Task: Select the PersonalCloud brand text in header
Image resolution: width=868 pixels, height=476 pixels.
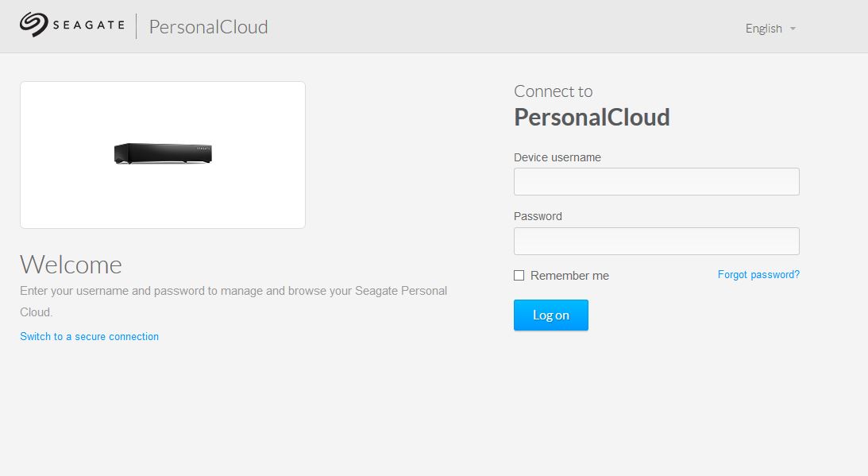Action: (x=207, y=27)
